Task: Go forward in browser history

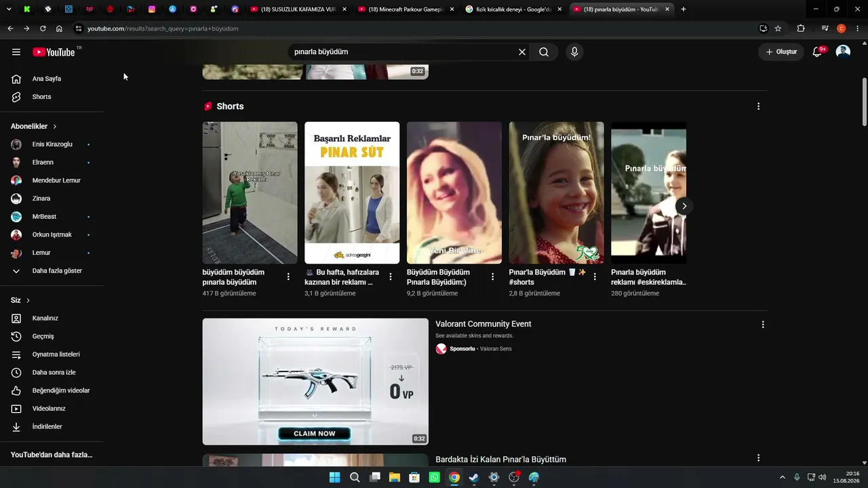Action: click(26, 28)
